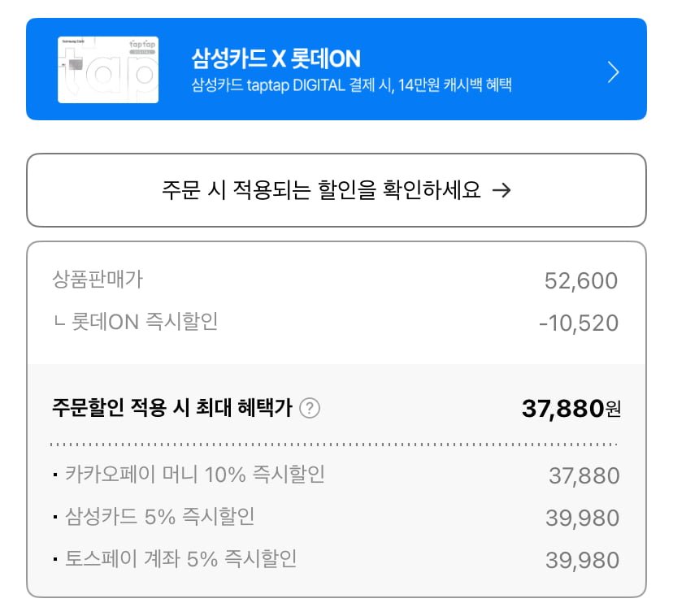Open the 삼성카드 X 롯데ON banner title
673x616 pixels.
coord(276,59)
